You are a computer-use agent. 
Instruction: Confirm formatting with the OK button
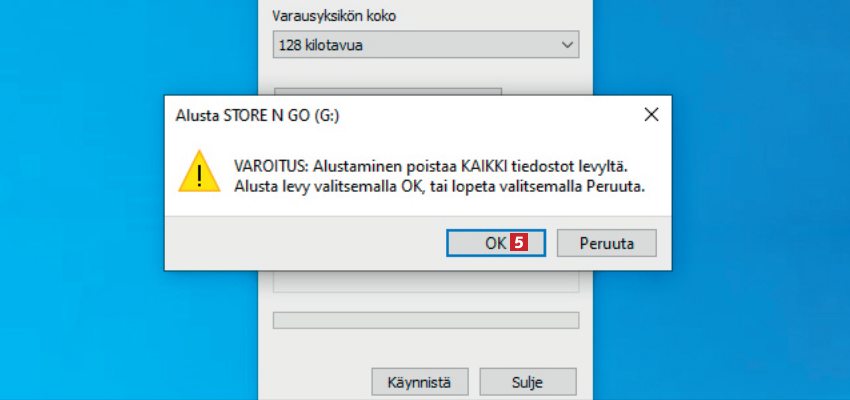[x=495, y=243]
